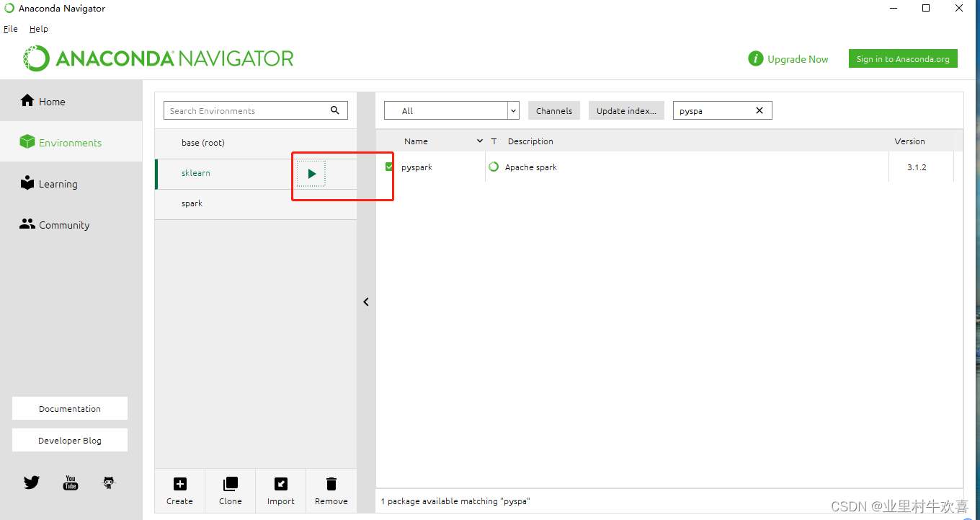Click the Version column header

click(910, 141)
